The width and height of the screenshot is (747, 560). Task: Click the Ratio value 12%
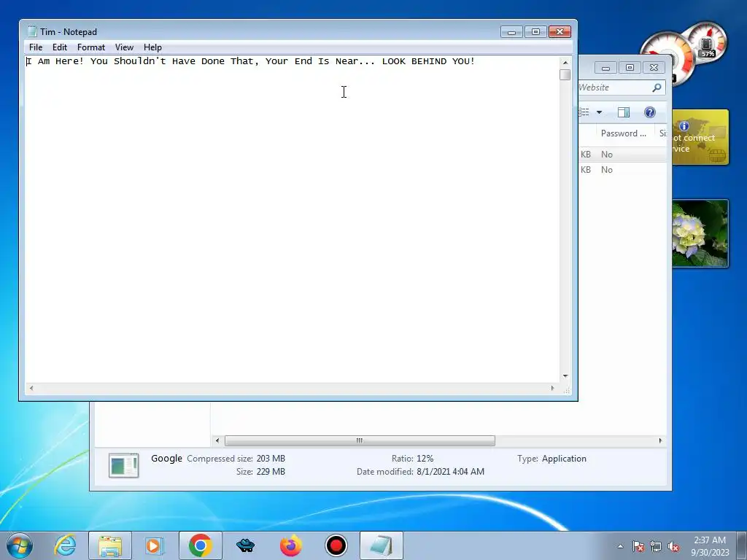(425, 459)
